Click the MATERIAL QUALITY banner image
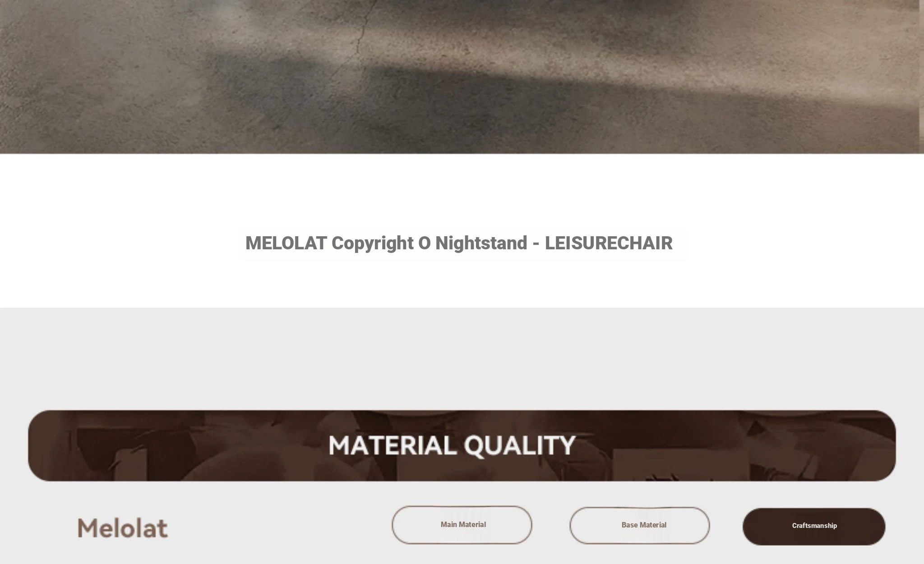The height and width of the screenshot is (564, 924). click(462, 445)
